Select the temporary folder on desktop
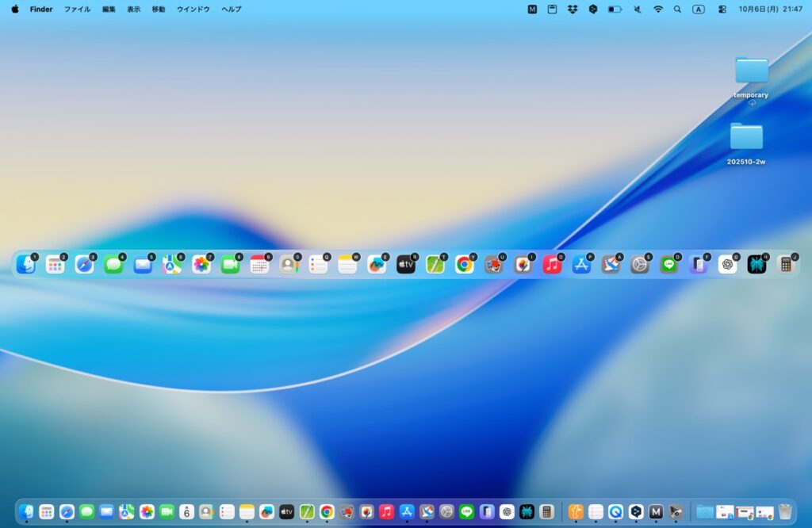Screen dimensions: 812x528 pos(751,71)
